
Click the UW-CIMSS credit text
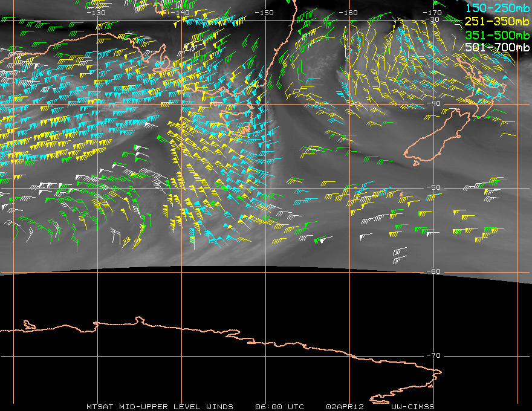(412, 407)
